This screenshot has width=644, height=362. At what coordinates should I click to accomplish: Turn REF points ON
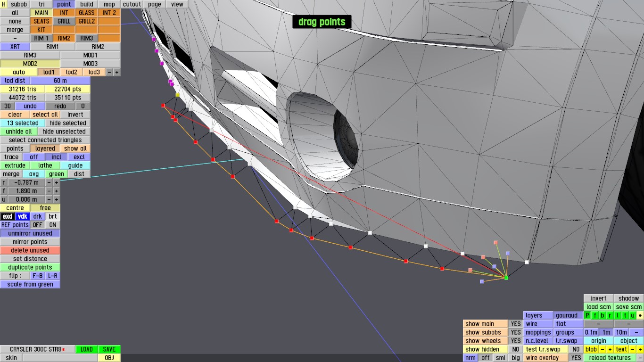53,225
